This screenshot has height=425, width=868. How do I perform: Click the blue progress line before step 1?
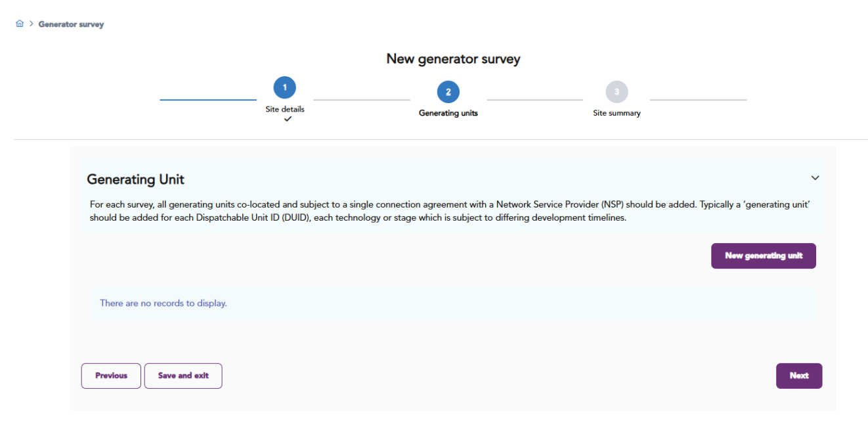pyautogui.click(x=207, y=100)
